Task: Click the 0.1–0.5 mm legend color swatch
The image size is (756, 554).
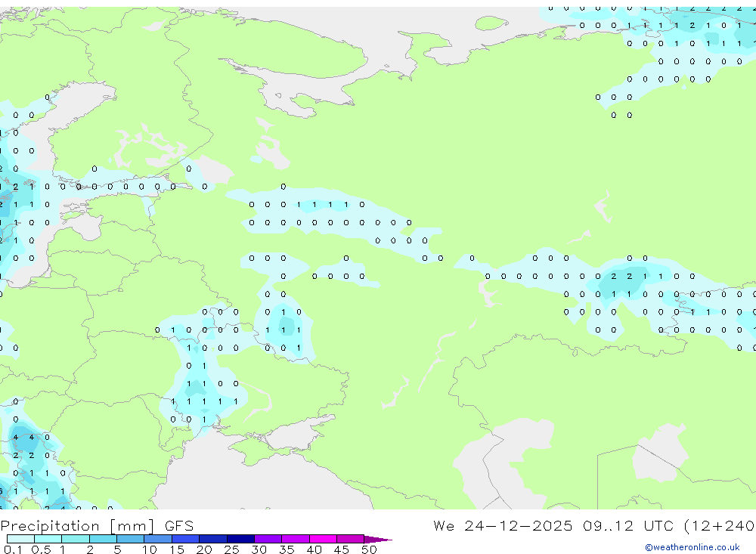Action: [x=20, y=539]
